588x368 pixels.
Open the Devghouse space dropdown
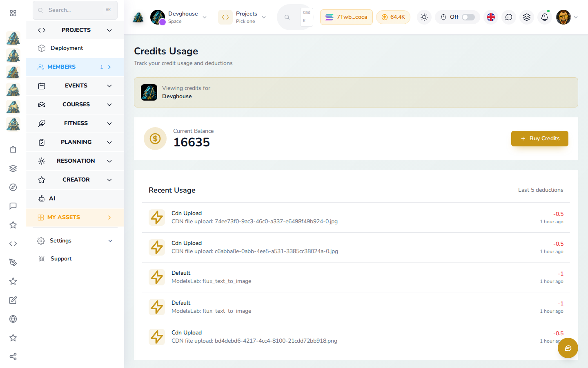coord(178,17)
